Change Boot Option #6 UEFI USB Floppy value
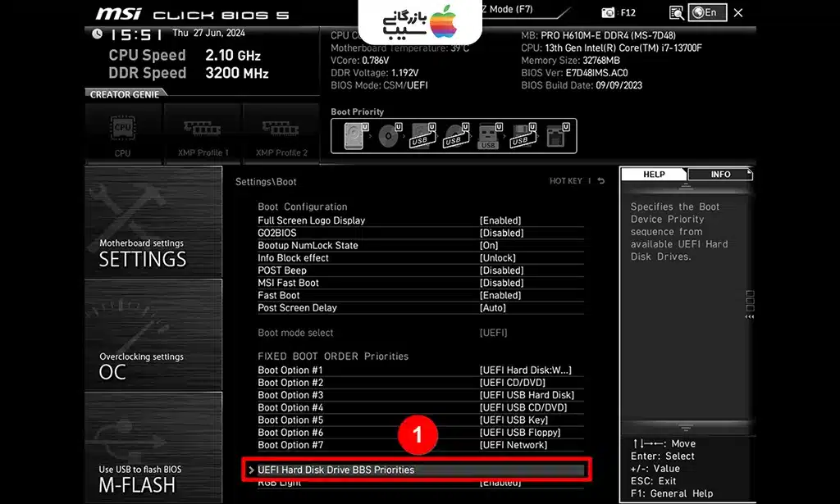 pyautogui.click(x=520, y=433)
